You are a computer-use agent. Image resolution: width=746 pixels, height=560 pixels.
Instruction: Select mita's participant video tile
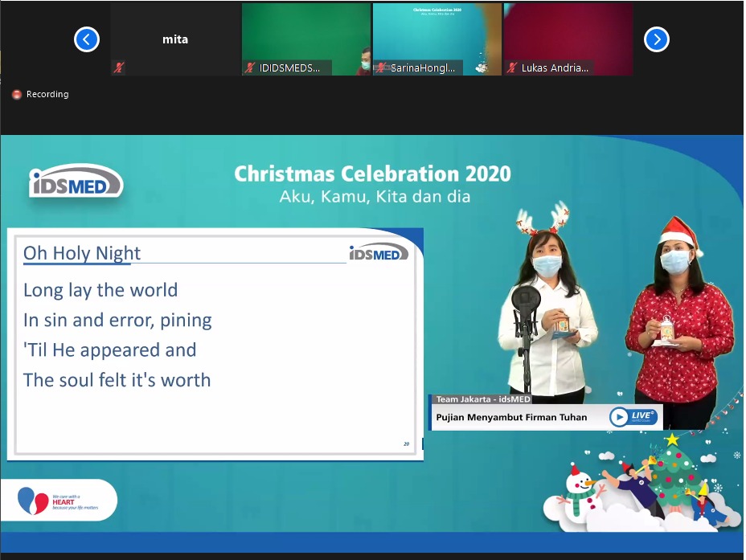point(175,39)
